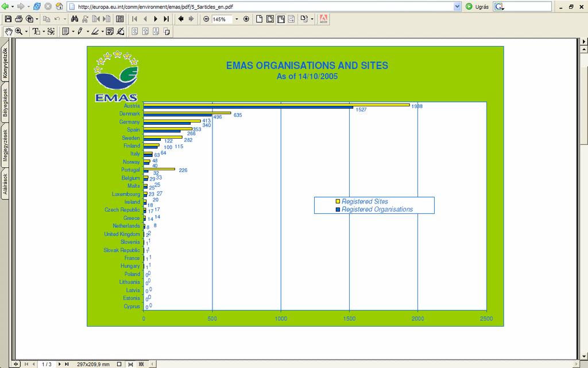This screenshot has height=368, width=588.
Task: Click the Ugrás go button
Action: [477, 6]
